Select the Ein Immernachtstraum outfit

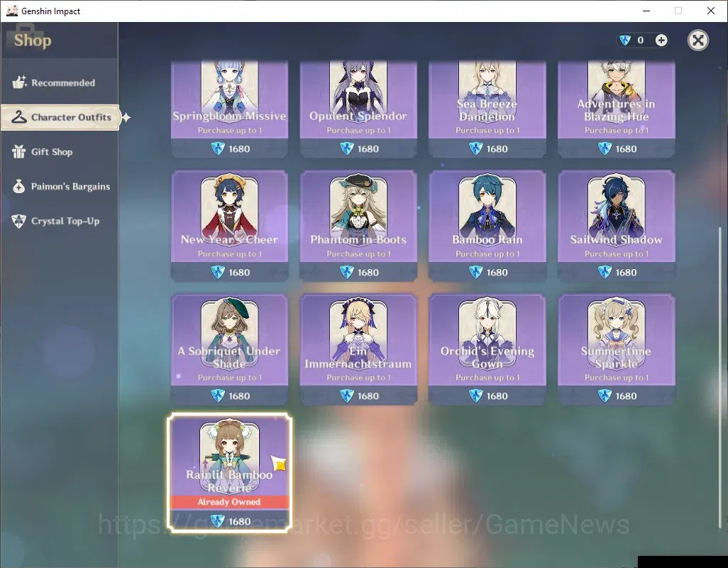pos(358,349)
